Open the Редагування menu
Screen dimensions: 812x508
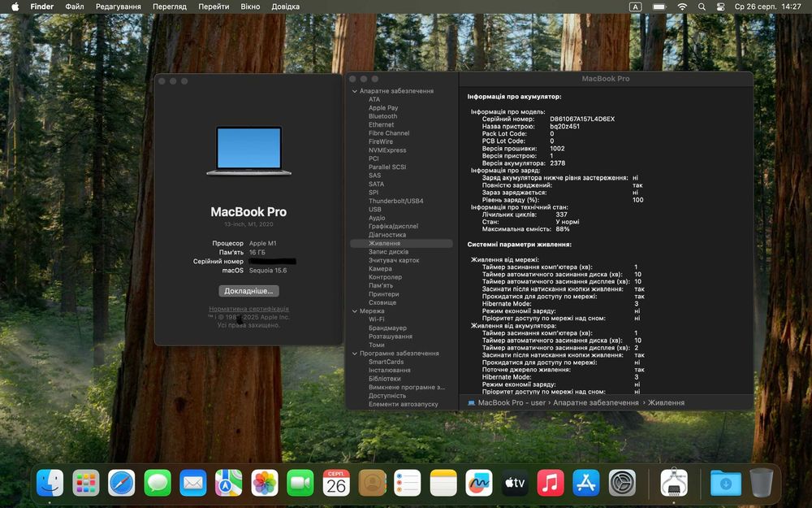(118, 7)
